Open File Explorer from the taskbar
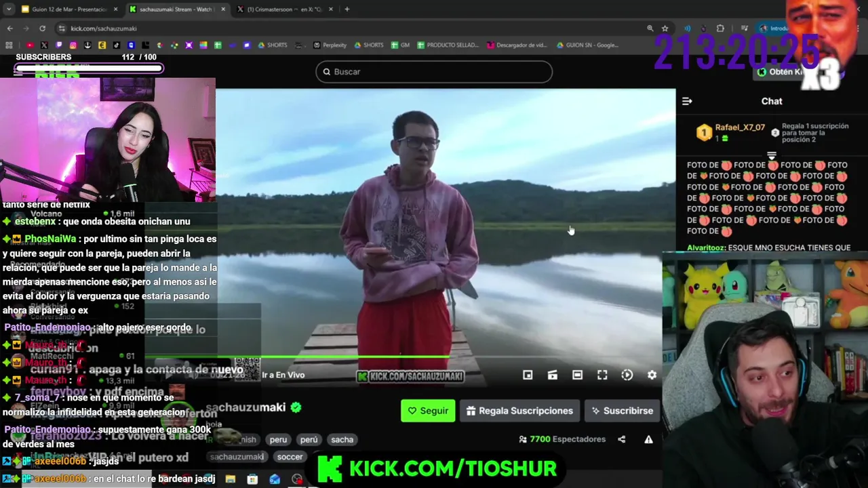Image resolution: width=868 pixels, height=488 pixels. (230, 480)
